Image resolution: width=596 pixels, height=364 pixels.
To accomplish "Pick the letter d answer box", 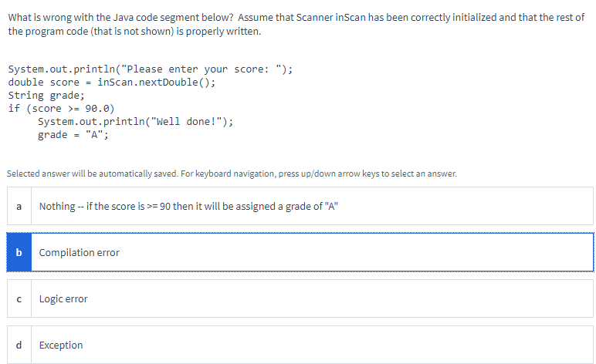I will point(19,345).
